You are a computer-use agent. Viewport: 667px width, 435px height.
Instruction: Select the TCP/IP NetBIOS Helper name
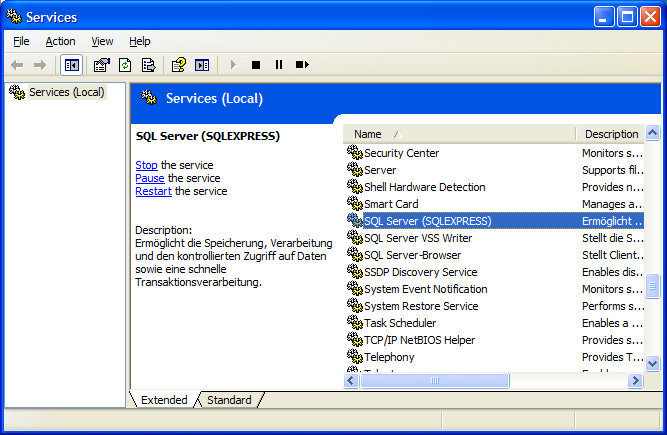(x=419, y=340)
